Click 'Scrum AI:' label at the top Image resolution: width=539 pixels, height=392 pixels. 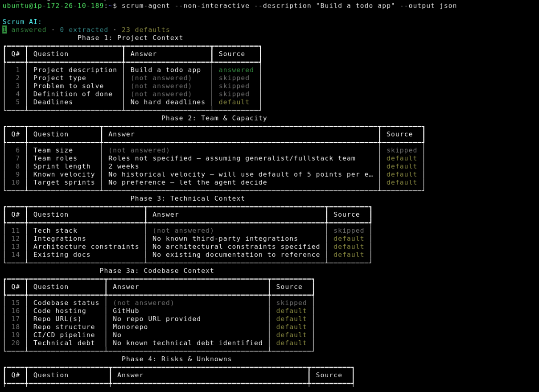[x=22, y=22]
